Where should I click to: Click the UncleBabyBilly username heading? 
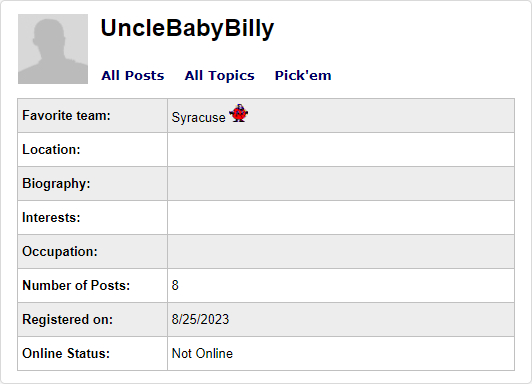187,28
